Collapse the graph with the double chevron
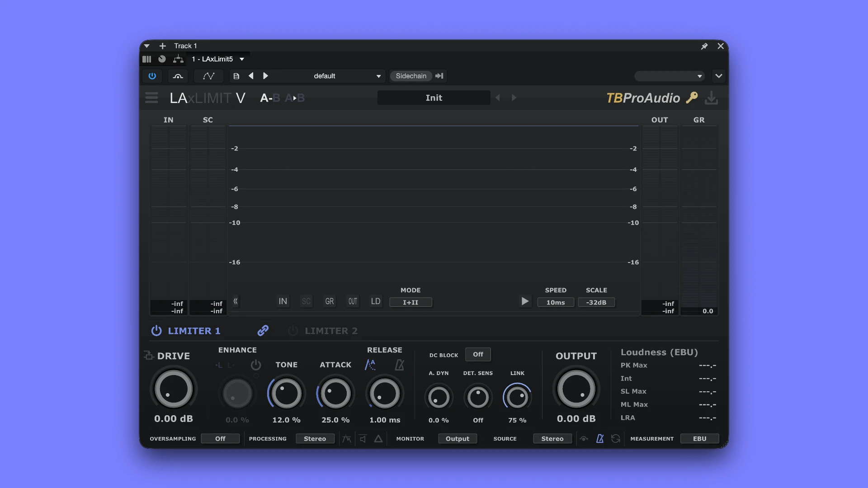Screen dimensions: 868x488 pyautogui.click(x=236, y=301)
